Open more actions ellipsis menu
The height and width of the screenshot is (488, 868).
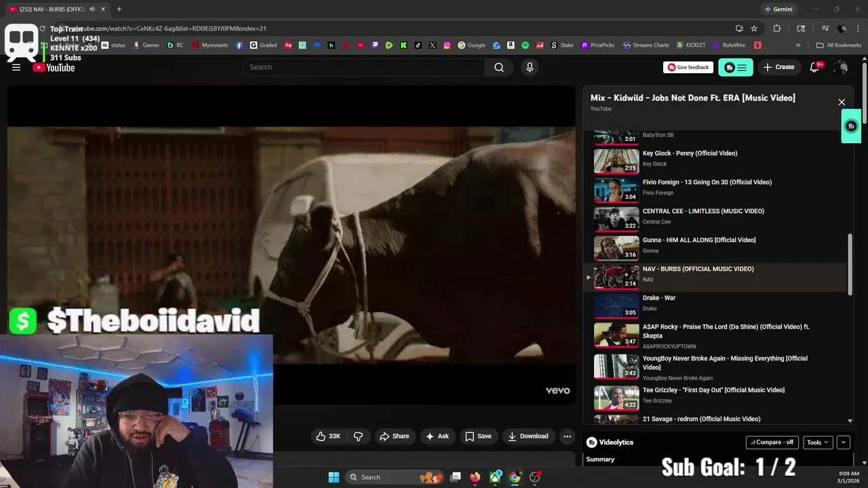(x=568, y=436)
